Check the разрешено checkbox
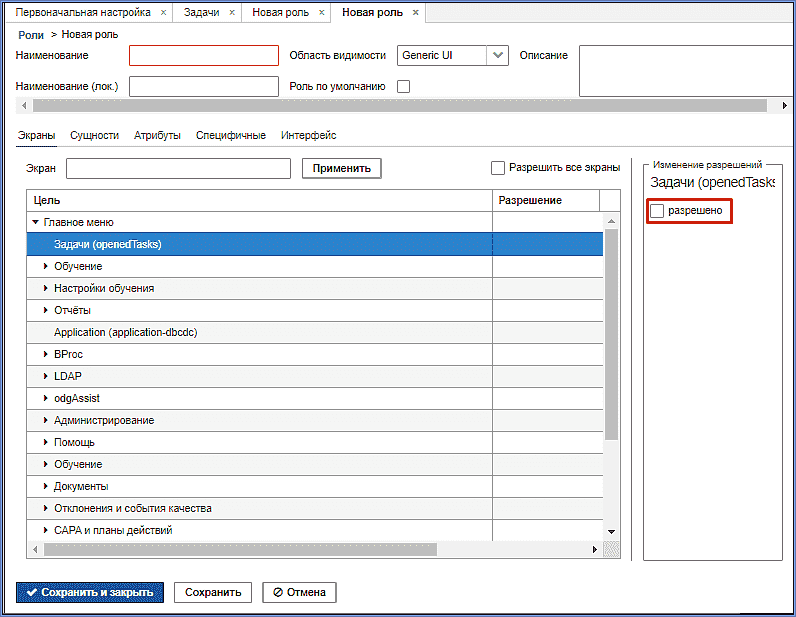The height and width of the screenshot is (617, 796). click(657, 211)
